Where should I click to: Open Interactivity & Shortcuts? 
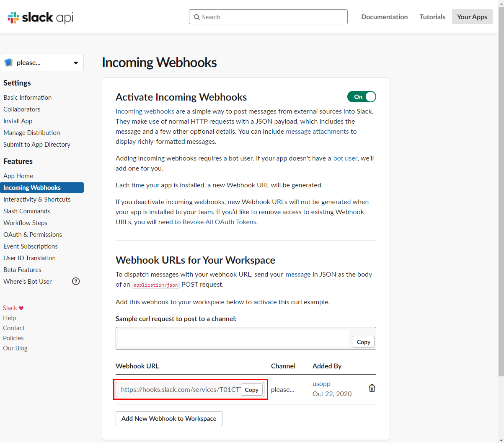37,199
